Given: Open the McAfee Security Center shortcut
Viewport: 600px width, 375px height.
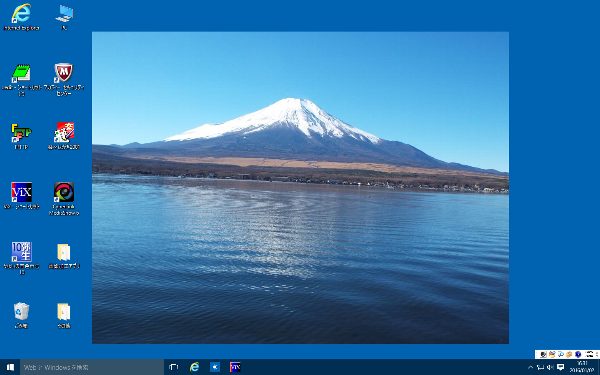Looking at the screenshot, I should (x=64, y=80).
